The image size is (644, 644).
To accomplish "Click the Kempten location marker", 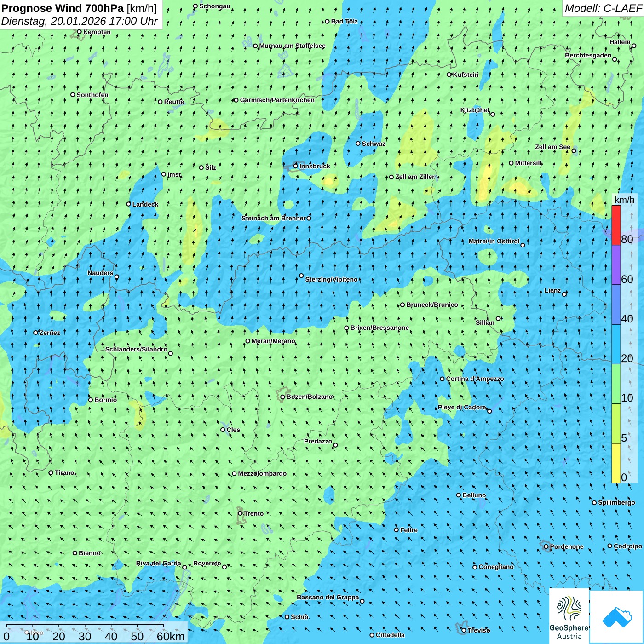I will tap(79, 32).
